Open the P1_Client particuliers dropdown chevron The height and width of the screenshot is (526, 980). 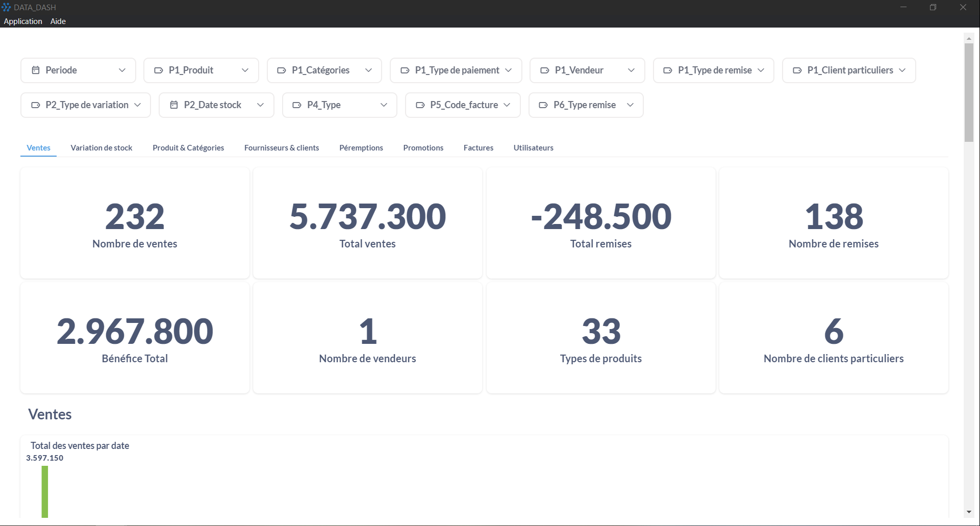point(902,70)
